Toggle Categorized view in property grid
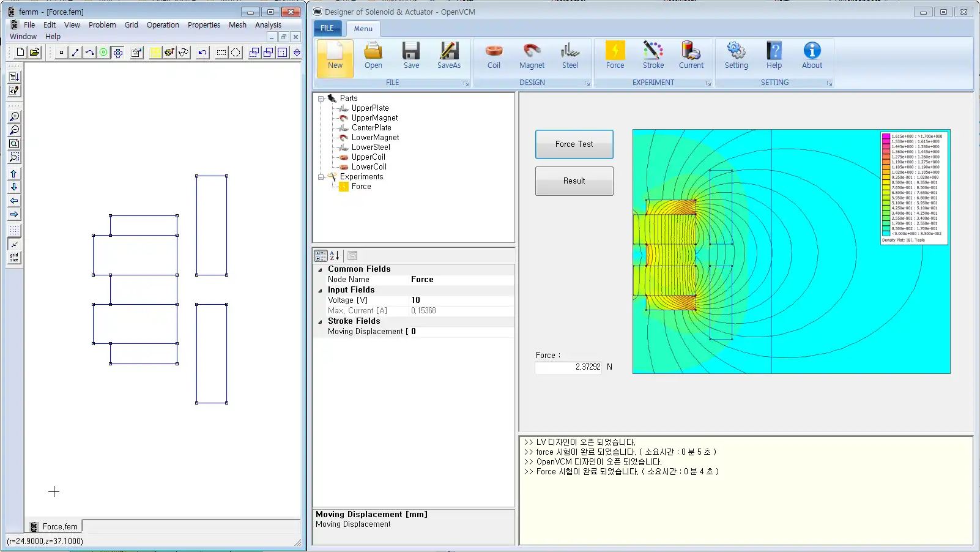The width and height of the screenshot is (980, 552). click(321, 256)
